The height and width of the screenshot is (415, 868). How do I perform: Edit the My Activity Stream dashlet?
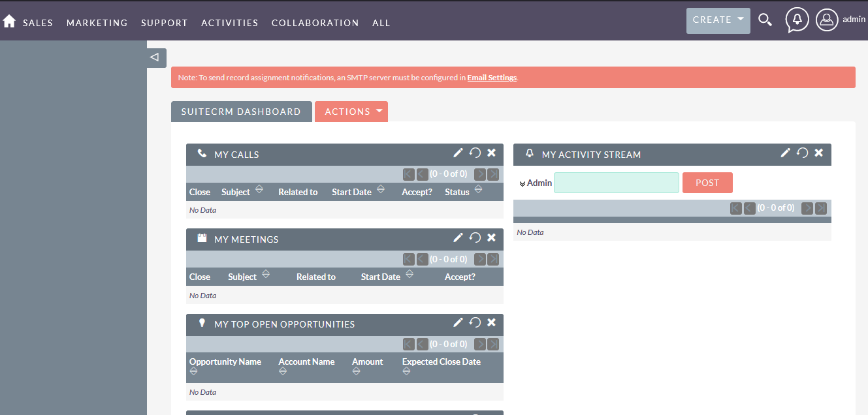tap(785, 153)
